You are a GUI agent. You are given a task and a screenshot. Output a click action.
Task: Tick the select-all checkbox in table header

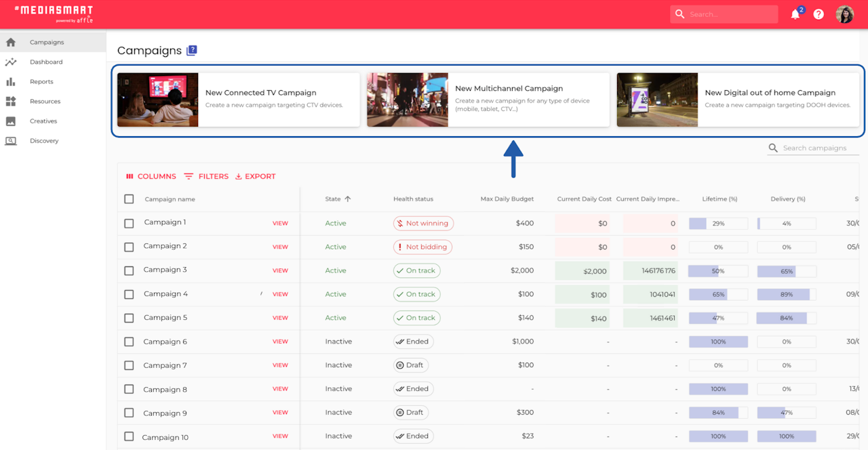(x=129, y=199)
